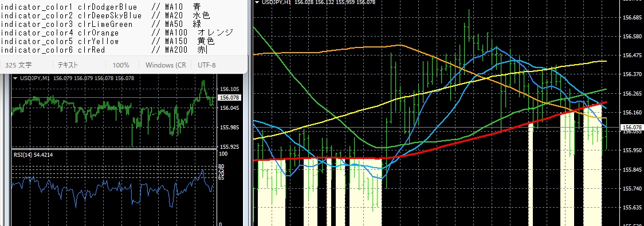Place cursor on 'clrLimeGreen' in Notepad

[105, 24]
